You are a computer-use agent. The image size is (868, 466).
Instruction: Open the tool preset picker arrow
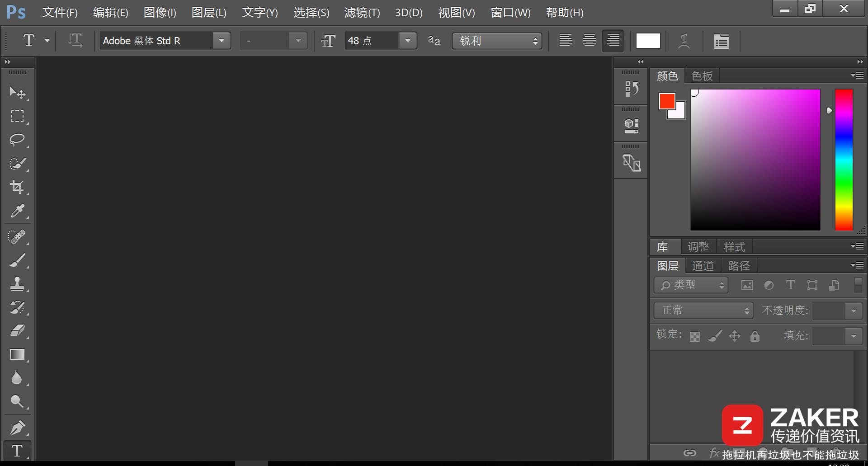pos(47,41)
